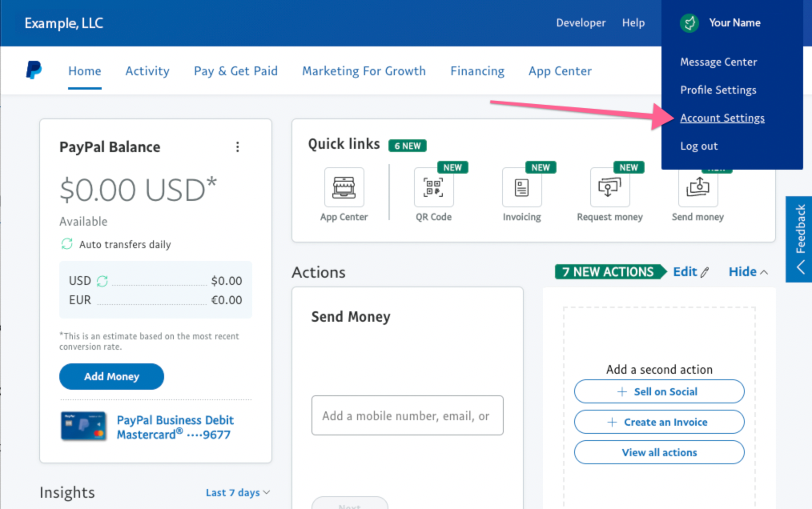Click the Create an Invoice button

tap(659, 422)
